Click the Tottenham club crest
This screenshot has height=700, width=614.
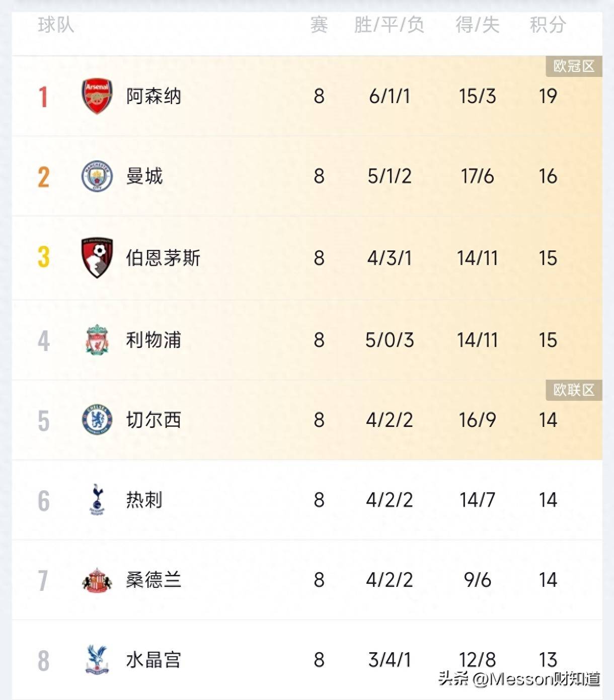[97, 500]
